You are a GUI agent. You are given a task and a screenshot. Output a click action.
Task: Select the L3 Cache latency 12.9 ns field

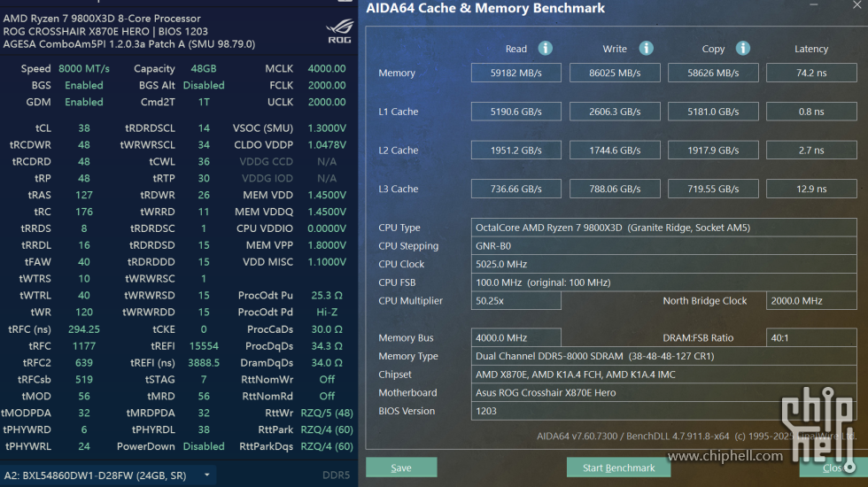(x=811, y=189)
